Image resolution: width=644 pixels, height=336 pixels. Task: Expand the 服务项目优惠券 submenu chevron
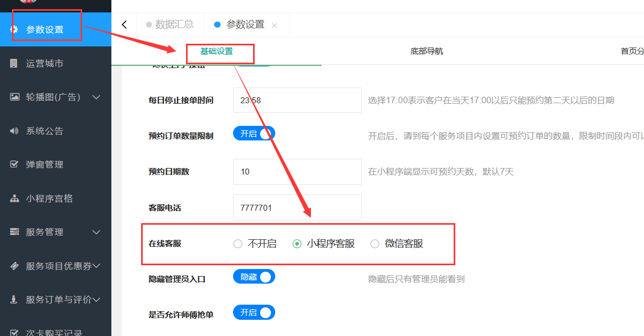coord(96,266)
